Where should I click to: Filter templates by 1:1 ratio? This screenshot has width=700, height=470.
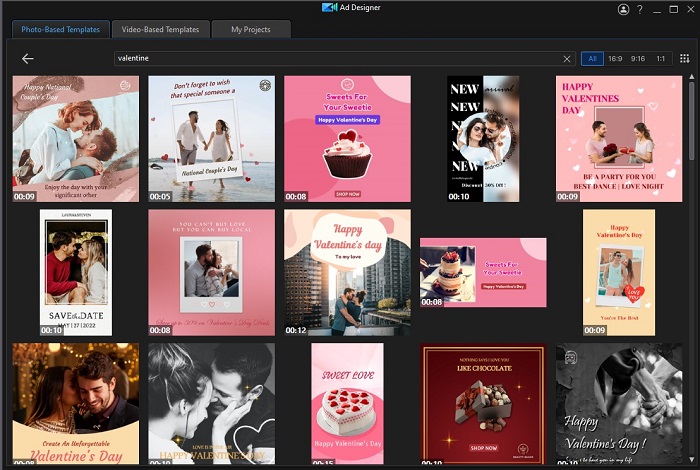pos(660,58)
